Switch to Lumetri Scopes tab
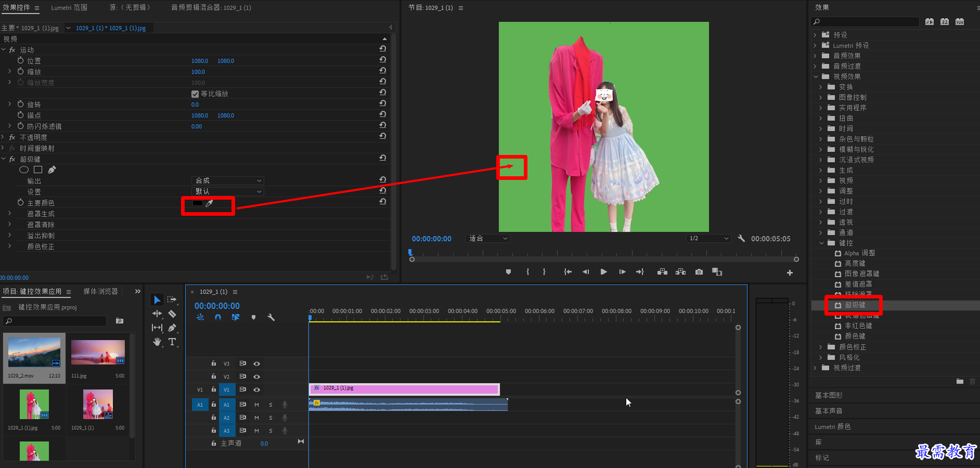The width and height of the screenshot is (980, 468). pos(69,7)
